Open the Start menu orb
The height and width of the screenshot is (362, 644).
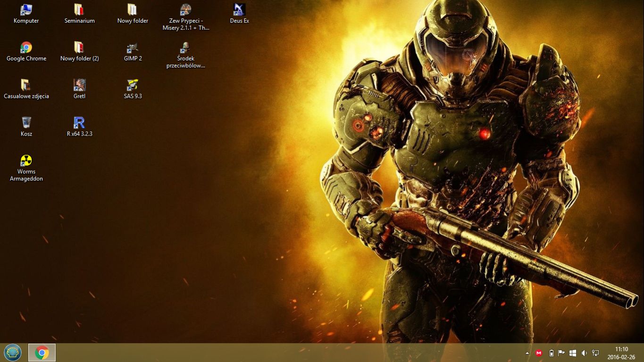pos(13,353)
